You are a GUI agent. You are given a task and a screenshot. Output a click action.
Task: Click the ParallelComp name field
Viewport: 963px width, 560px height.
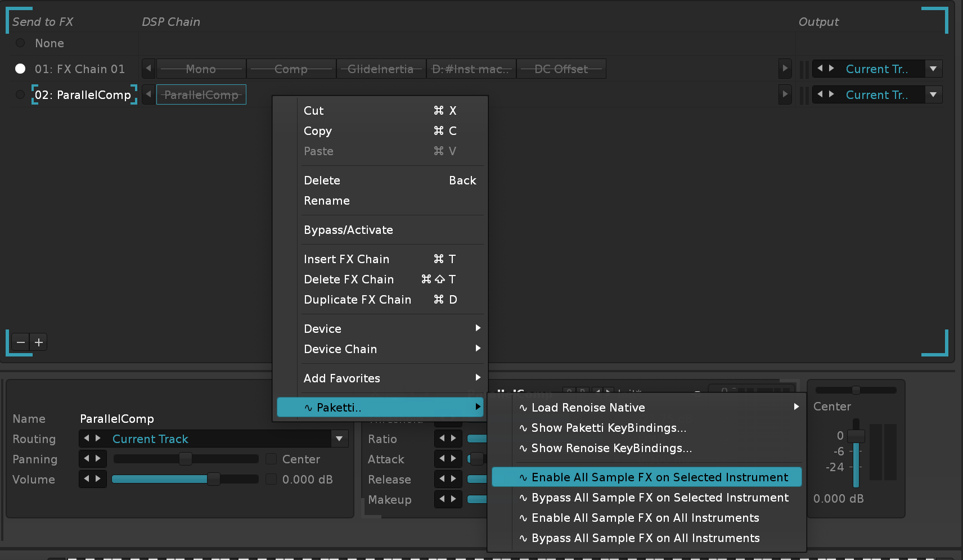[x=117, y=419]
